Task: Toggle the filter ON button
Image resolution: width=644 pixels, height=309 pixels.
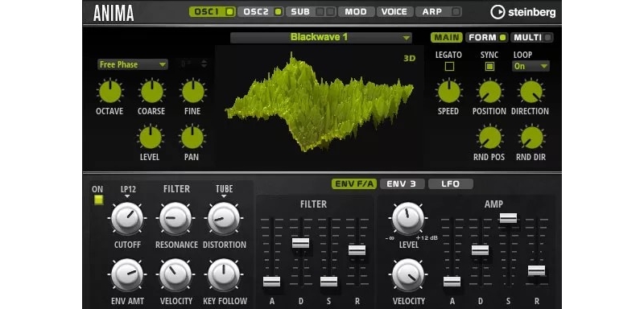Action: tap(98, 200)
